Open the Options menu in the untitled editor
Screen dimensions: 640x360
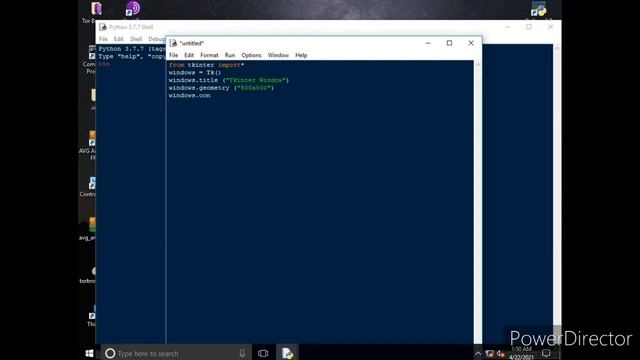tap(251, 55)
